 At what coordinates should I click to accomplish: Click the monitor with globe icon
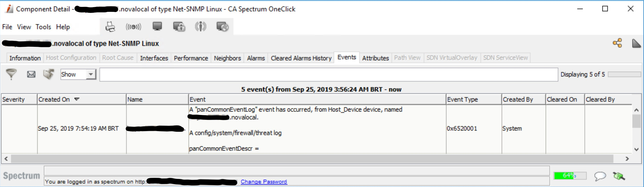pos(222,27)
